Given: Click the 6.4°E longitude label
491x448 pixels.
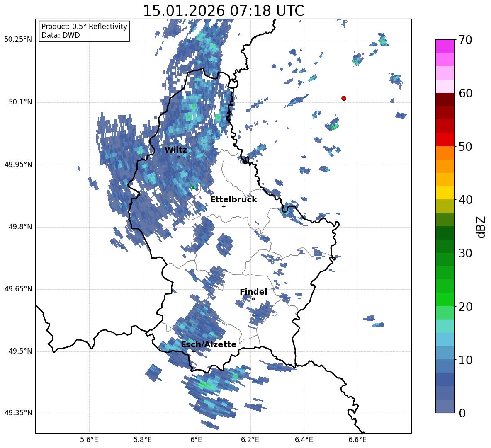Looking at the screenshot, I should (x=304, y=440).
